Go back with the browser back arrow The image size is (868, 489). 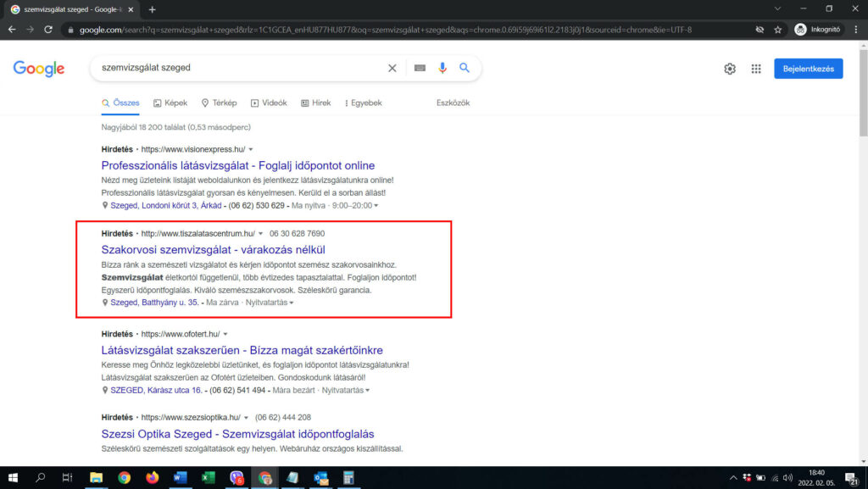[12, 30]
